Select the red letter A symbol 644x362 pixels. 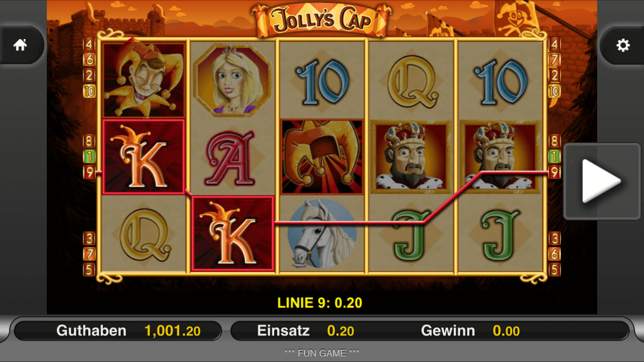[233, 157]
